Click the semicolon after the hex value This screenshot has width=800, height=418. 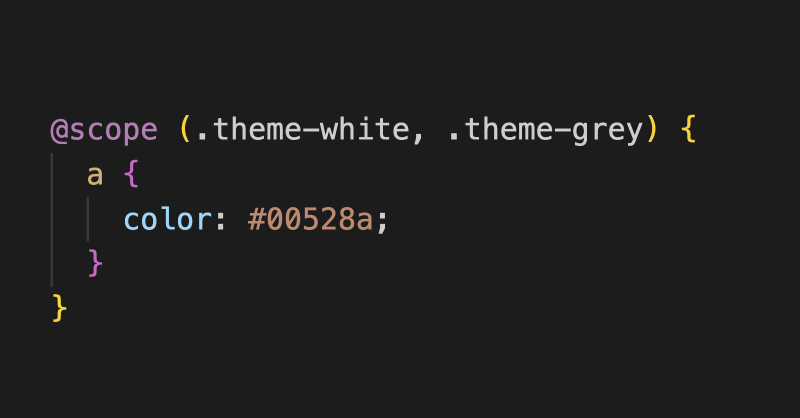click(x=383, y=222)
